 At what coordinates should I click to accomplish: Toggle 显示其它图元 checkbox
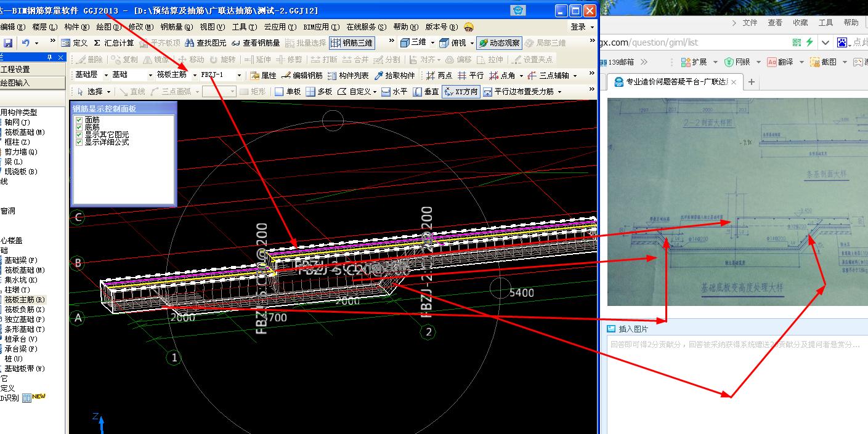point(78,135)
